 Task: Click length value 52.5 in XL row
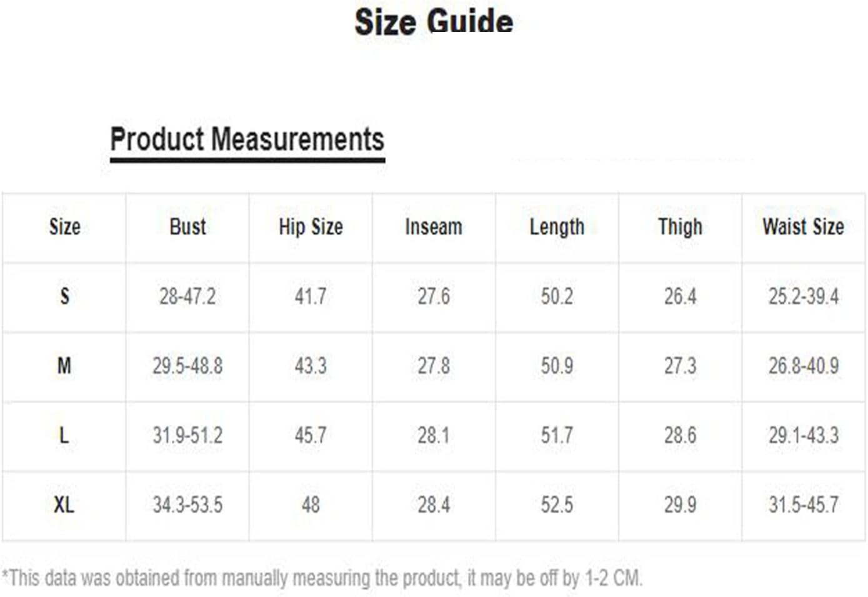557,504
